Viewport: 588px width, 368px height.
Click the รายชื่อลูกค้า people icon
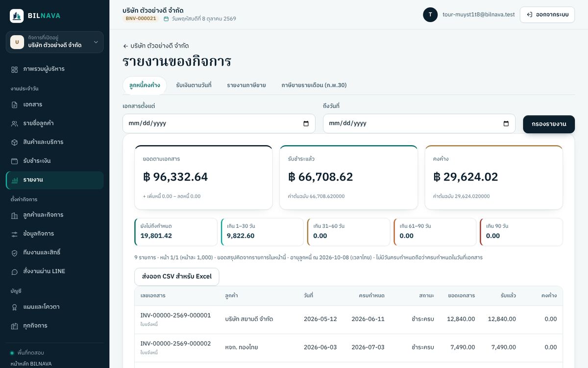pos(15,124)
